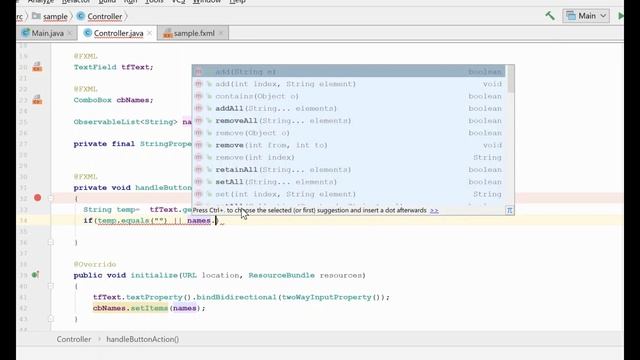640x360 pixels.
Task: Choose add(int index, String element) suggestion
Action: tap(349, 84)
